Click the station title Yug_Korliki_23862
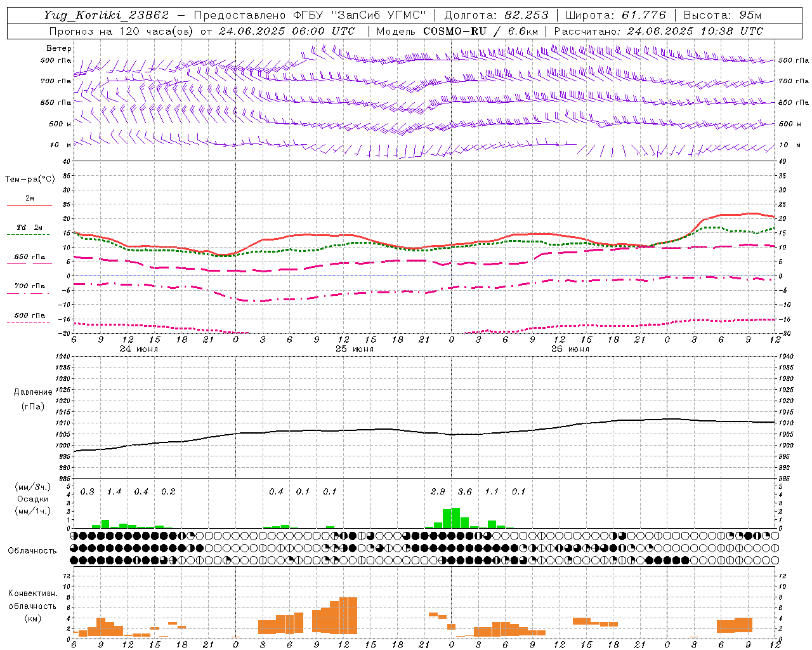 (x=107, y=15)
